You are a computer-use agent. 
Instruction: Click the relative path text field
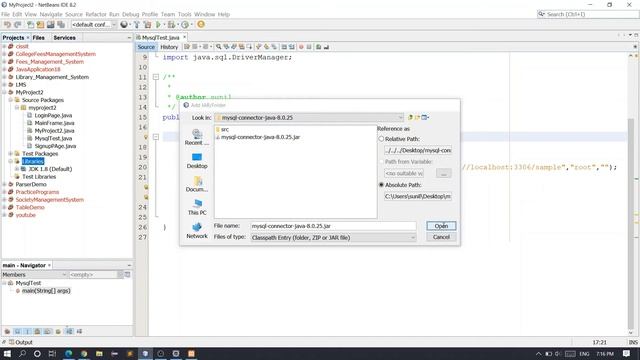coord(418,150)
